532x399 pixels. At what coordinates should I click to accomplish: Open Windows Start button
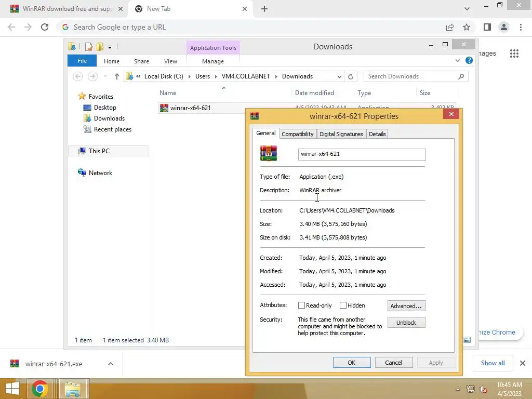[x=12, y=389]
